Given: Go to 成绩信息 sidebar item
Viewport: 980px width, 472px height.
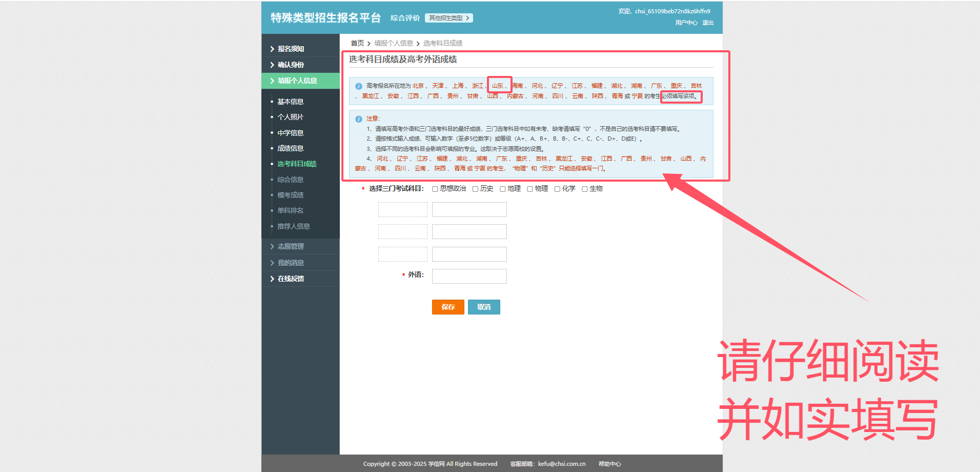Looking at the screenshot, I should pyautogui.click(x=290, y=149).
